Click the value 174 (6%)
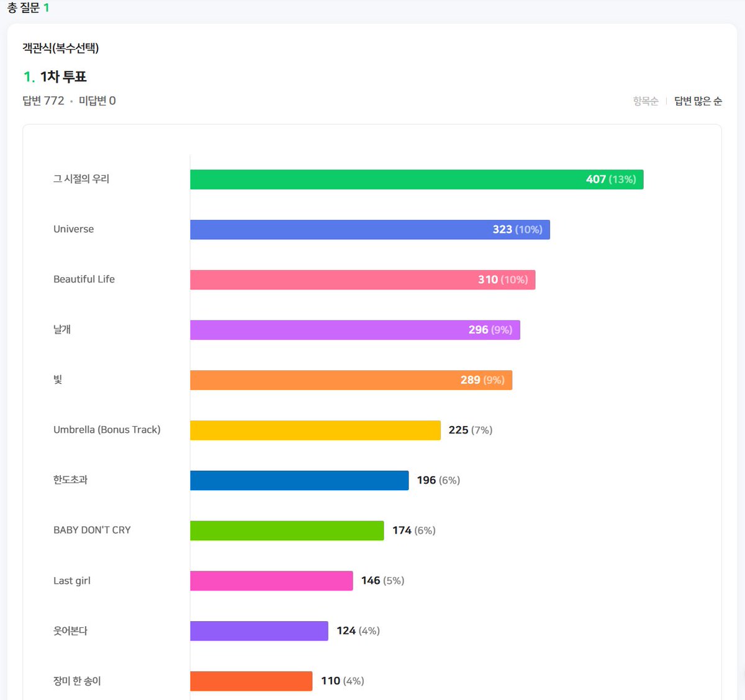This screenshot has height=700, width=745. pyautogui.click(x=414, y=530)
